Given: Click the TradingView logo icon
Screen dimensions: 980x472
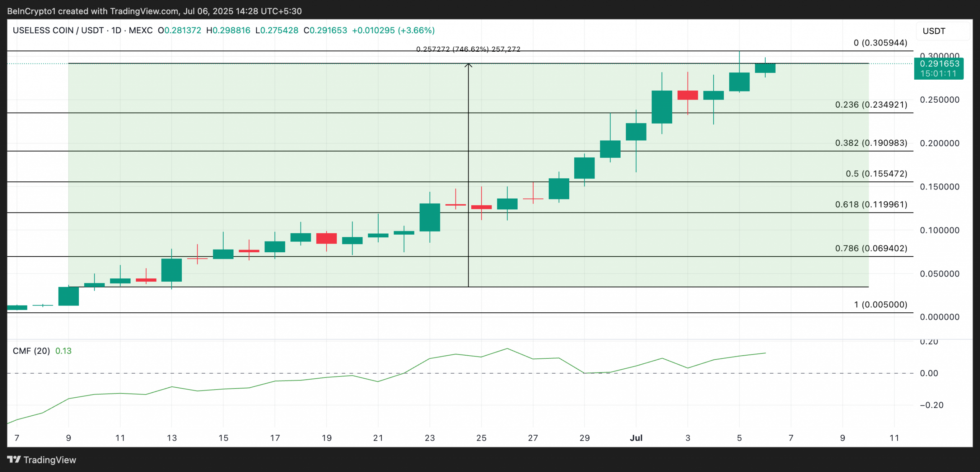Looking at the screenshot, I should 14,459.
